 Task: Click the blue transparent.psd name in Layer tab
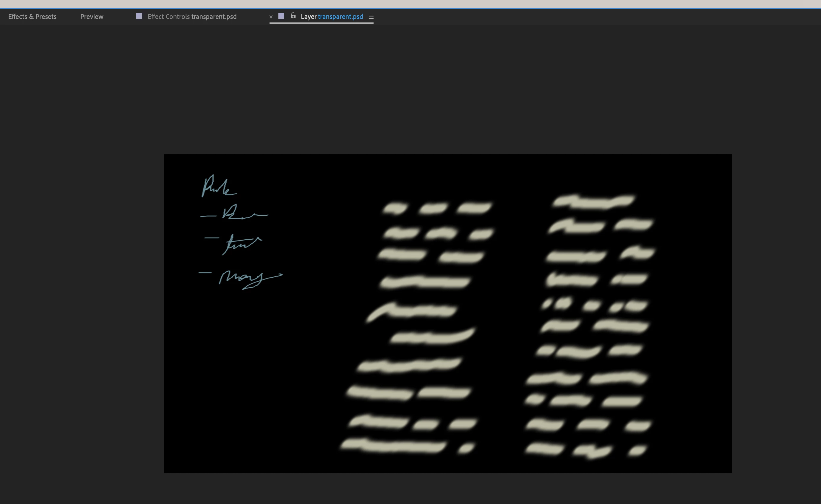click(340, 17)
